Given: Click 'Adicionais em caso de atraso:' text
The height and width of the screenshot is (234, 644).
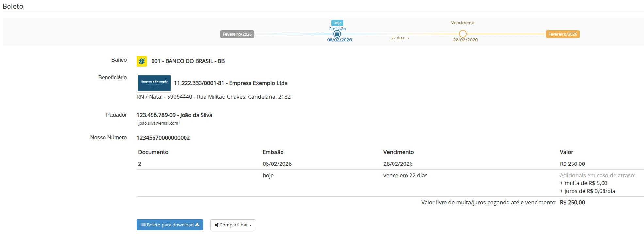Looking at the screenshot, I should [x=598, y=175].
